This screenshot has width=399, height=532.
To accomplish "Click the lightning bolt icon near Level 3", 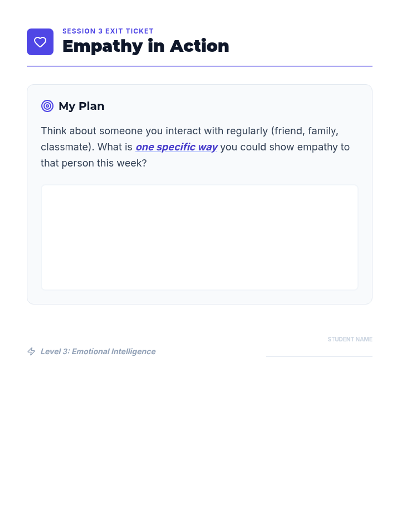I will click(x=31, y=351).
